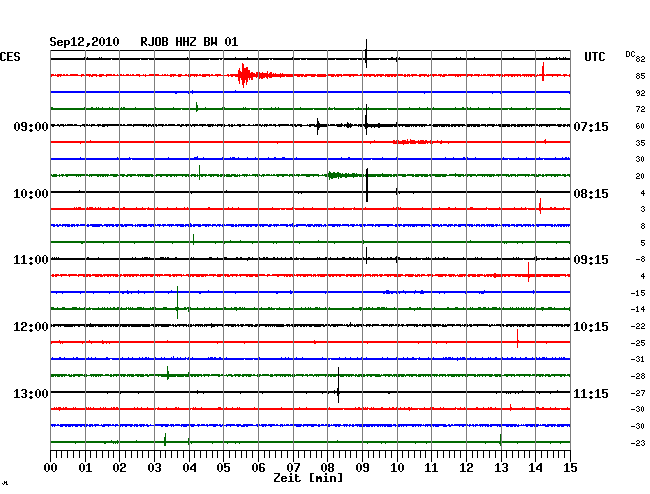Click the 06 minute axis tick label
650x494 pixels.
click(258, 467)
